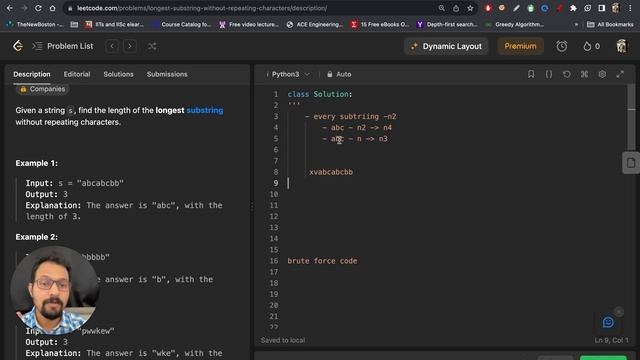640x360 pixels.
Task: Click the browser back arrow
Action: (x=9, y=8)
